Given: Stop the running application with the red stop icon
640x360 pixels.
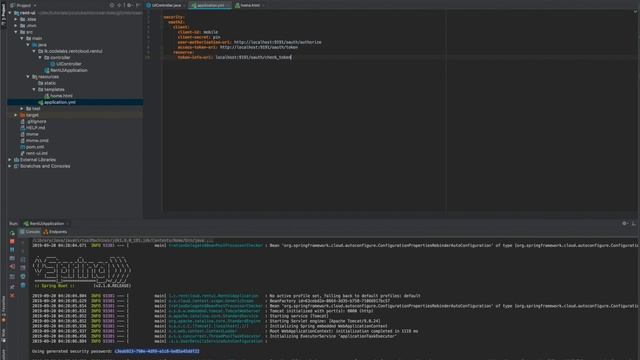Looking at the screenshot, I should (12, 241).
